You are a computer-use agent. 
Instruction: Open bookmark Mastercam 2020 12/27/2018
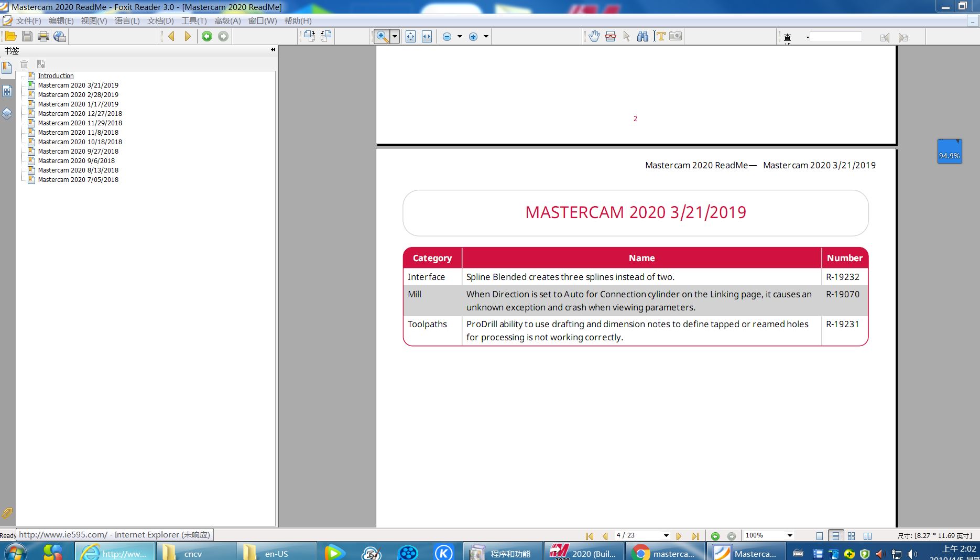click(x=80, y=114)
